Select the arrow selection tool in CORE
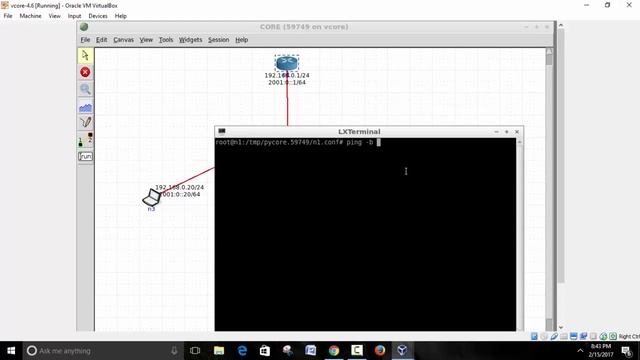Screen dimensions: 640x360 tap(85, 56)
